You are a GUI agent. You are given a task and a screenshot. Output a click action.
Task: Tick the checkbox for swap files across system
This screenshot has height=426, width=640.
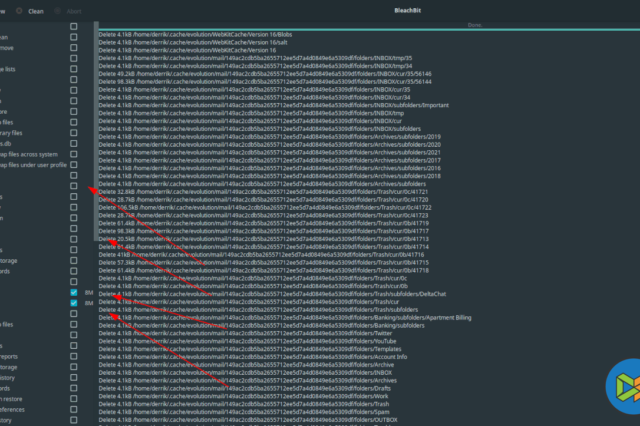pyautogui.click(x=73, y=154)
